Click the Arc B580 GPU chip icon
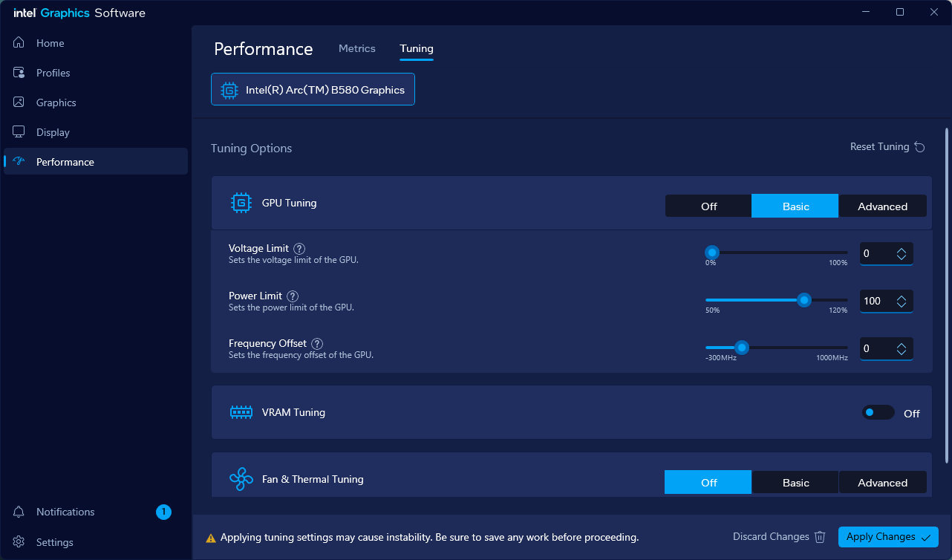Image resolution: width=952 pixels, height=560 pixels. 229,90
